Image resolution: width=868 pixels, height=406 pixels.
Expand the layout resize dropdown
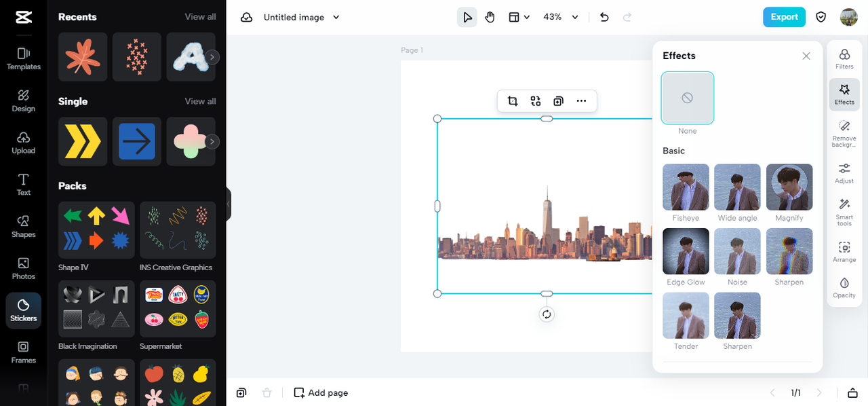519,17
